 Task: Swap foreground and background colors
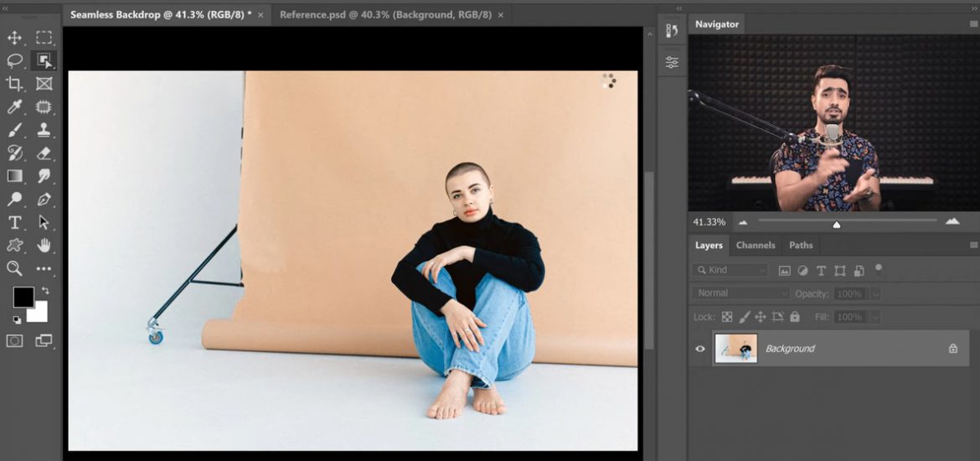45,290
